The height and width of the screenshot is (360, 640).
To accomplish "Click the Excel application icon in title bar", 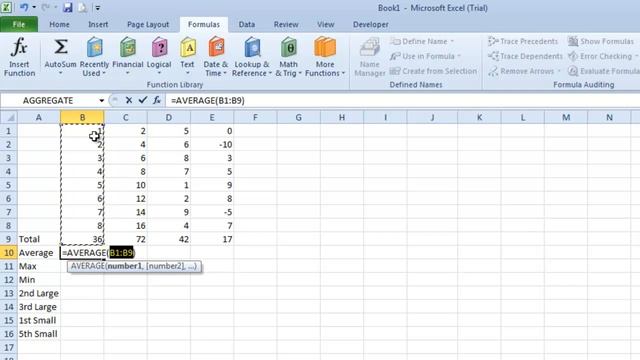I will 7,7.
